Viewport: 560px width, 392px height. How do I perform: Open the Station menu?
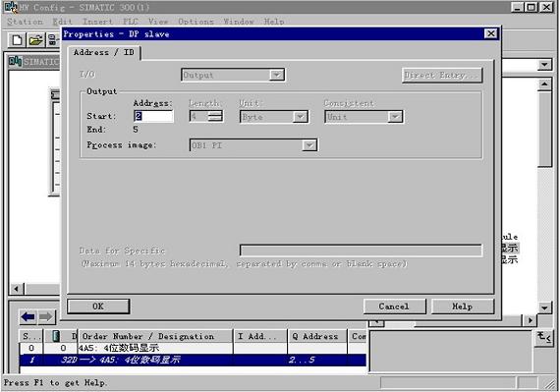coord(25,22)
